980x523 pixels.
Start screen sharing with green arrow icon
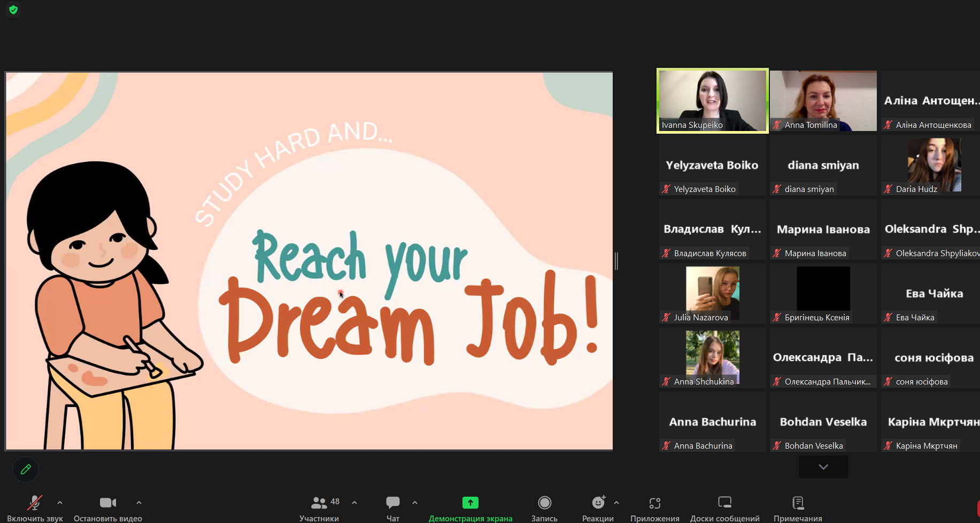[470, 503]
